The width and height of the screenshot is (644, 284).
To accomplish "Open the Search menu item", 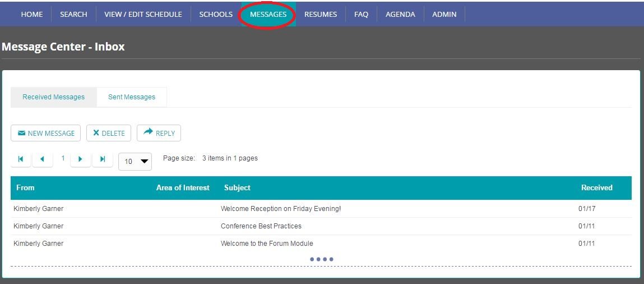I will coord(73,14).
